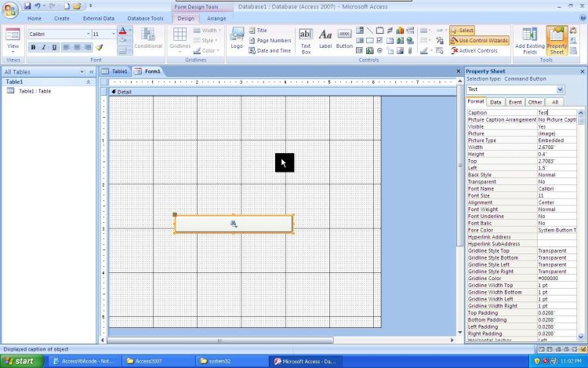Viewport: 588px width, 368px height.
Task: Save via the Quick Access floppy icon
Action: coord(27,6)
